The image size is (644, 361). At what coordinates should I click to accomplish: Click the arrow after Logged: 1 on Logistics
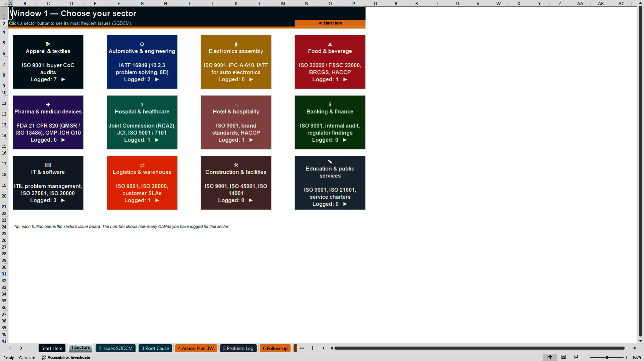(157, 200)
